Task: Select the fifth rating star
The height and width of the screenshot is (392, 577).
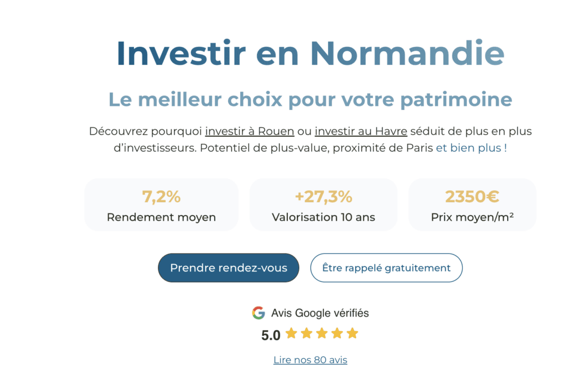Action: (x=351, y=333)
